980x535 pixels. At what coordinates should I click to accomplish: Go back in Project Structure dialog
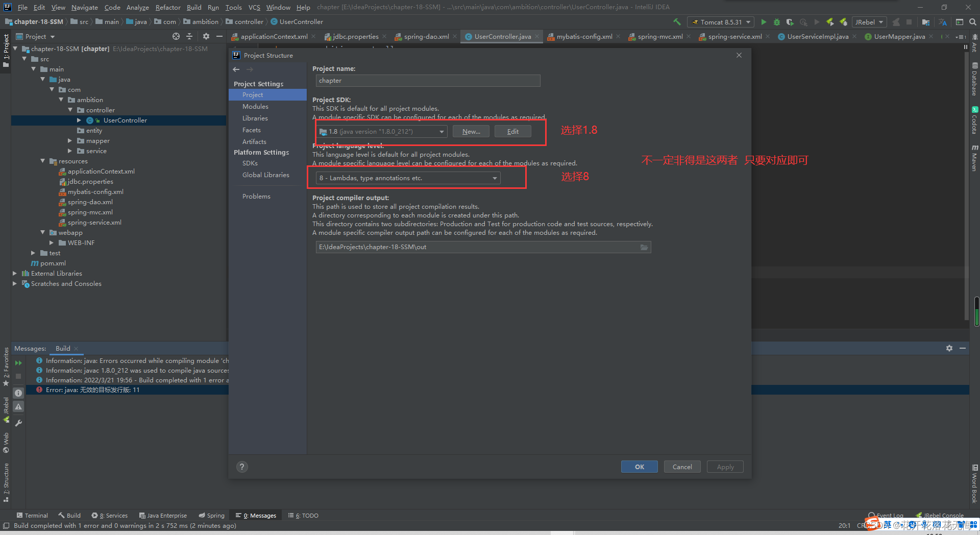click(236, 69)
